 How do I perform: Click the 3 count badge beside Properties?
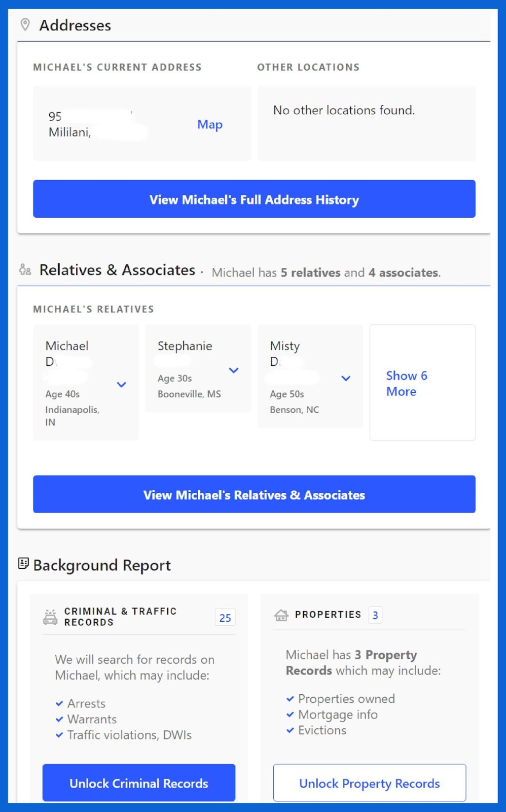click(x=375, y=615)
